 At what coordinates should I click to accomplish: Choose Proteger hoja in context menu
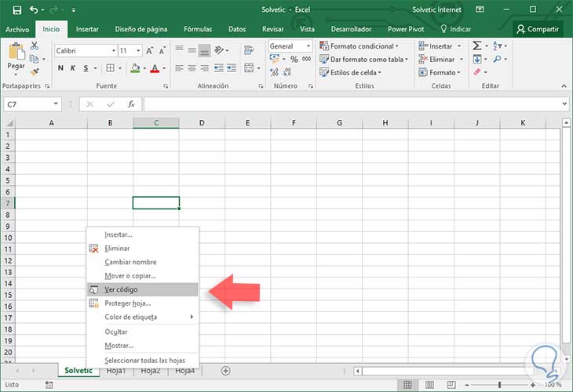click(127, 303)
